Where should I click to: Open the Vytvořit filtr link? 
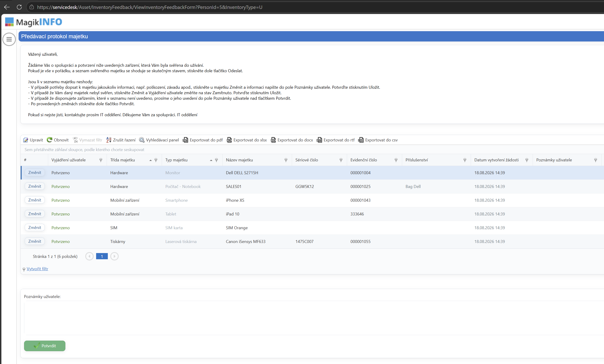tap(37, 269)
